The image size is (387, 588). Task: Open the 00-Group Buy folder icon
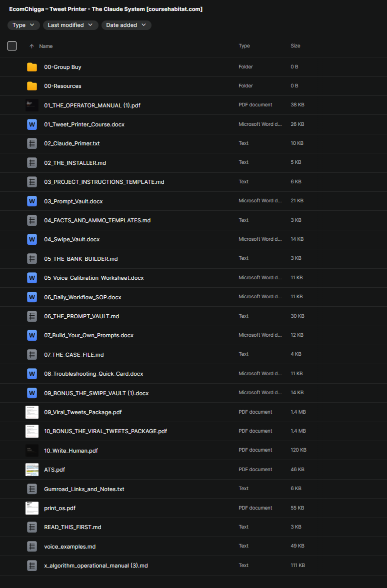tap(32, 67)
